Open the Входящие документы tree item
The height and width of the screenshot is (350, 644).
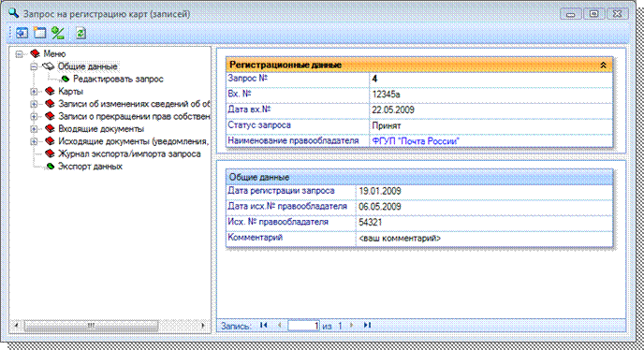[x=101, y=128]
